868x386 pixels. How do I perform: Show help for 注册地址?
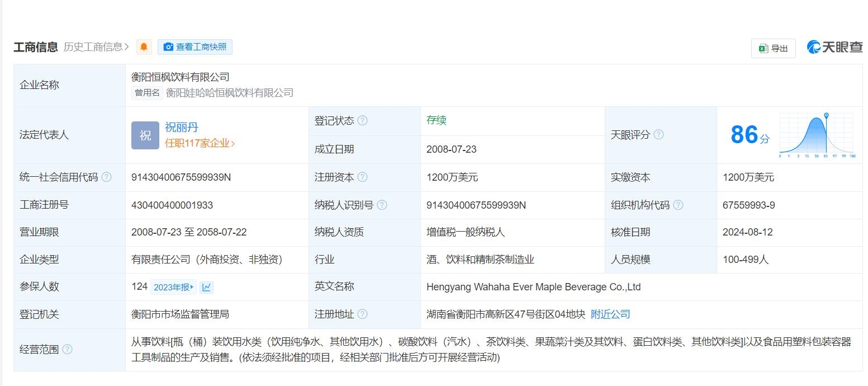tap(363, 314)
